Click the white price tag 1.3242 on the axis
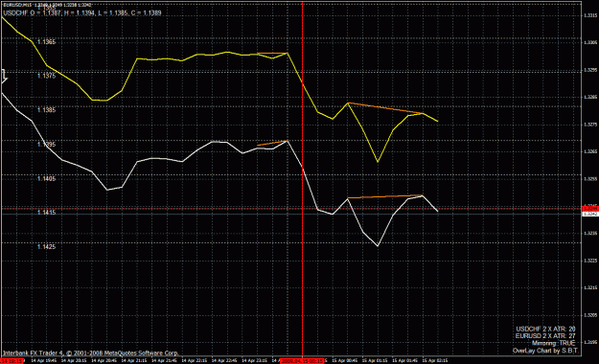 pyautogui.click(x=590, y=214)
